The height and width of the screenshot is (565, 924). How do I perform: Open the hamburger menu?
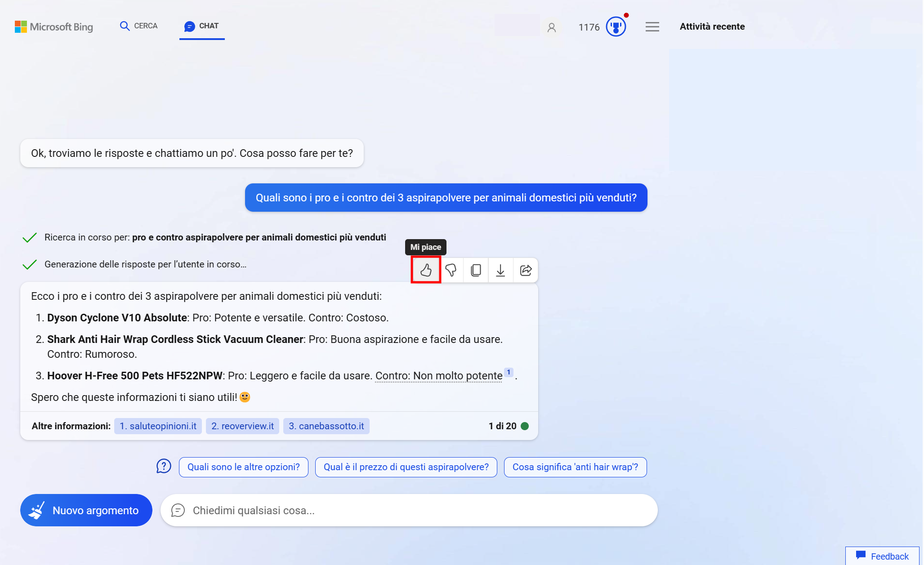(x=652, y=27)
